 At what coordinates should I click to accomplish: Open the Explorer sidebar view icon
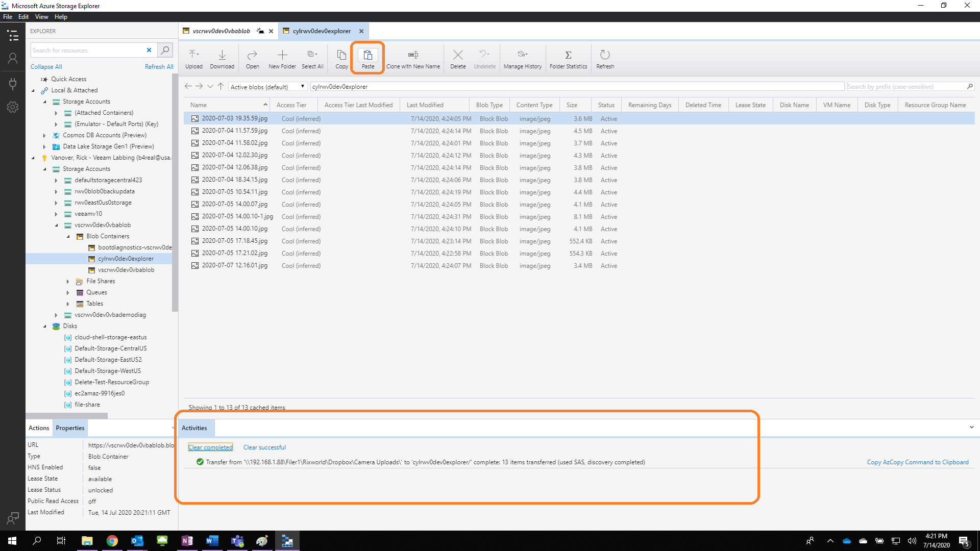(x=13, y=35)
